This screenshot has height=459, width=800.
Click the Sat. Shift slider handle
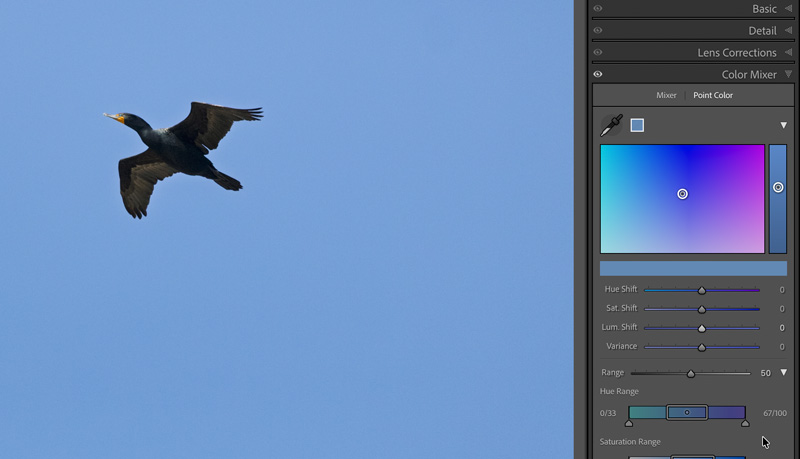tap(702, 309)
